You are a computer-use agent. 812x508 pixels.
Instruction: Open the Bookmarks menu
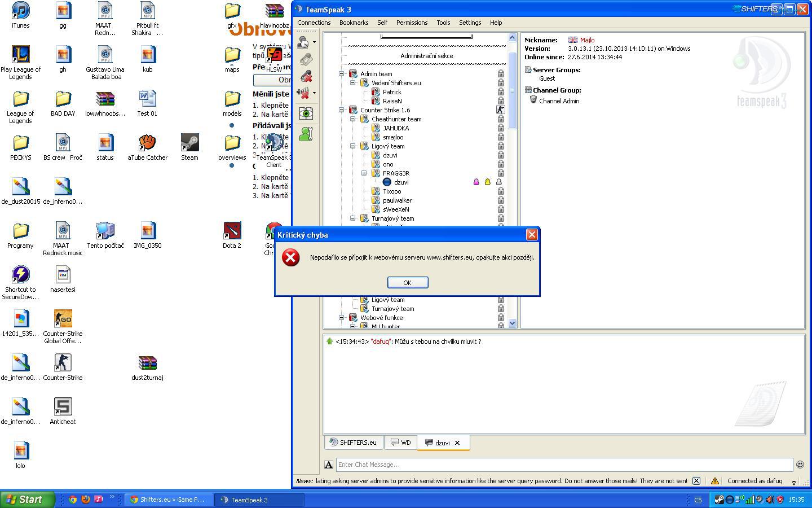click(354, 23)
